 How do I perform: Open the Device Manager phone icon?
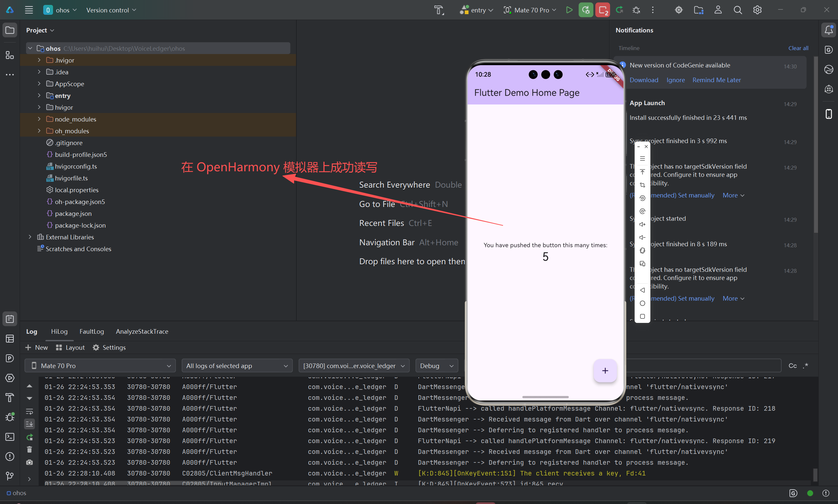point(829,114)
